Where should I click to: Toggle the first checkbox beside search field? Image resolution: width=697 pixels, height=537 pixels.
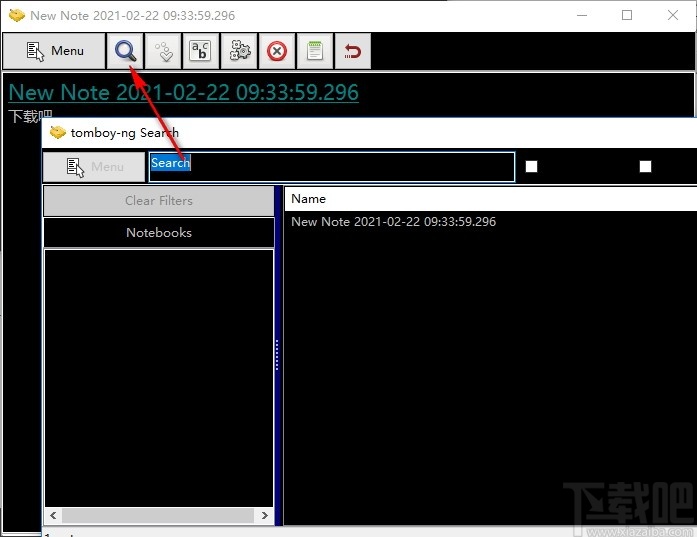coord(531,167)
